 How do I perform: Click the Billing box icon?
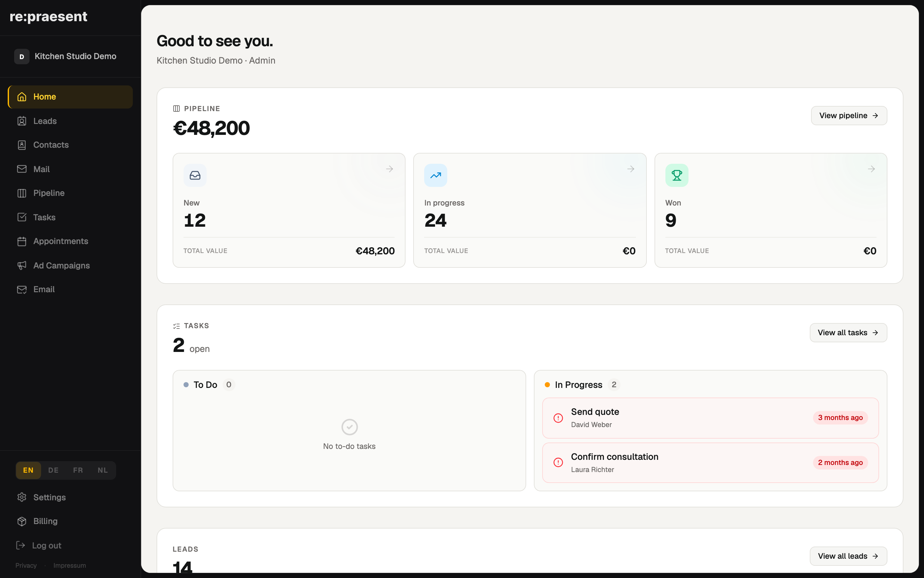click(x=22, y=521)
